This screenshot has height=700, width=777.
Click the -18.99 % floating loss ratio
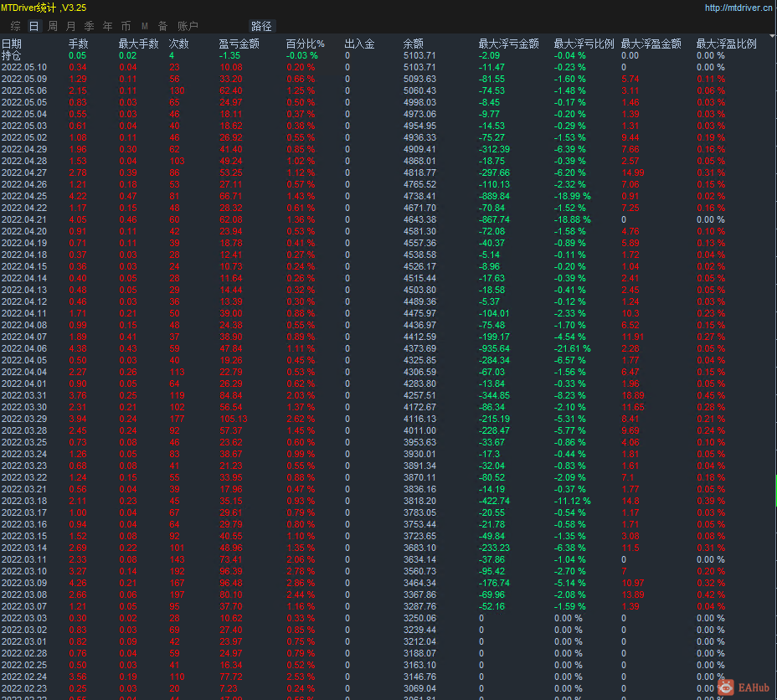pos(573,196)
